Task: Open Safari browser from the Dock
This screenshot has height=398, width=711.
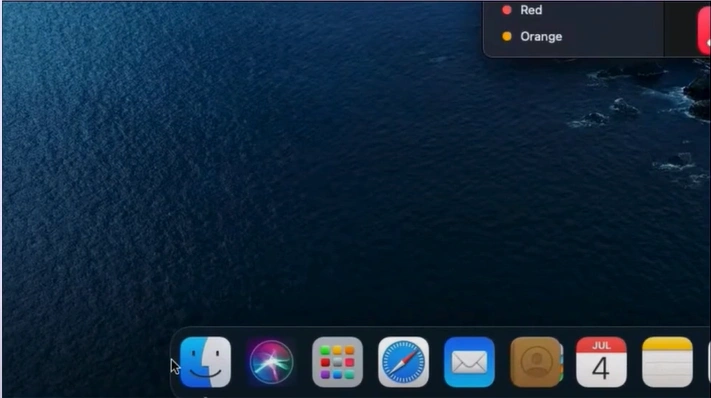Action: (404, 362)
